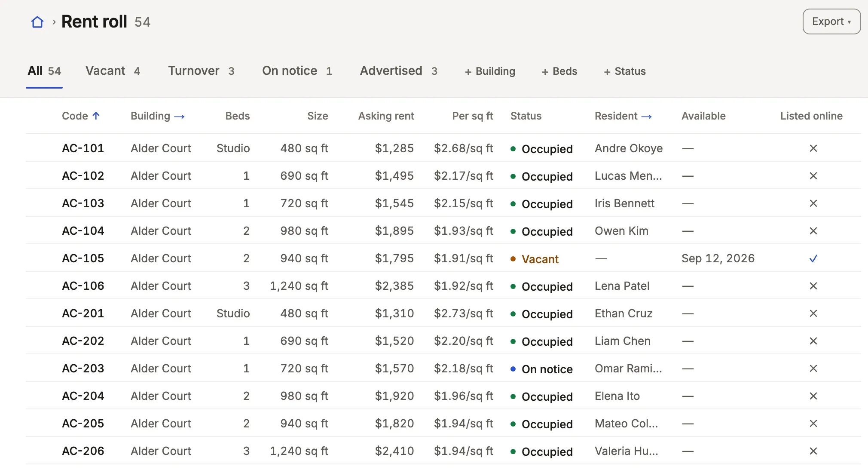The width and height of the screenshot is (868, 473).
Task: Click listed online X for AC-106
Action: point(813,286)
